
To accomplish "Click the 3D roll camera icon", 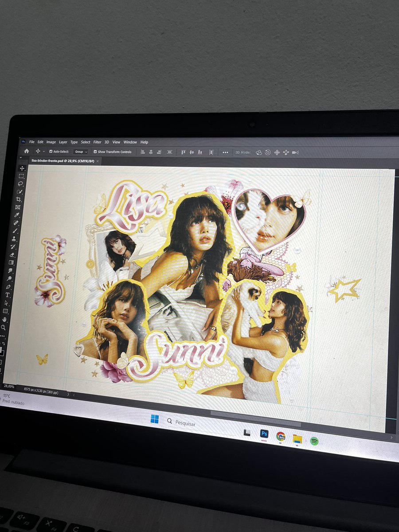I will click(x=268, y=153).
